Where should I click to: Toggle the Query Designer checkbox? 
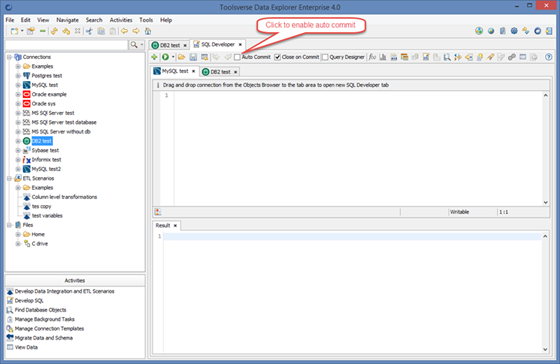(x=325, y=57)
